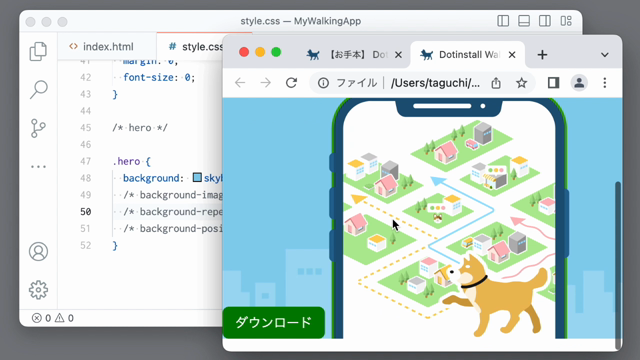Open the Explorer files icon in VS Code
The width and height of the screenshot is (640, 360).
coord(38,51)
